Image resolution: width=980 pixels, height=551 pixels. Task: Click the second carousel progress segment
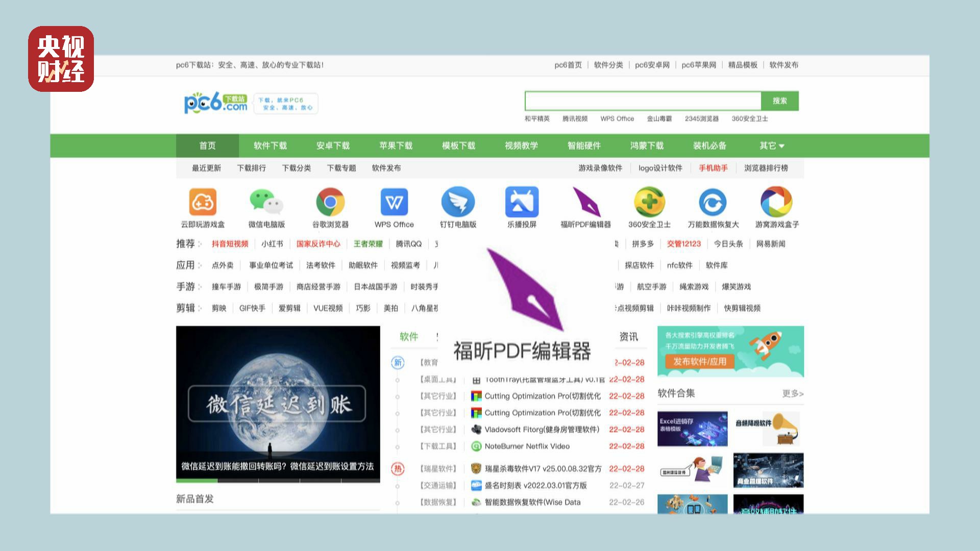pyautogui.click(x=237, y=480)
